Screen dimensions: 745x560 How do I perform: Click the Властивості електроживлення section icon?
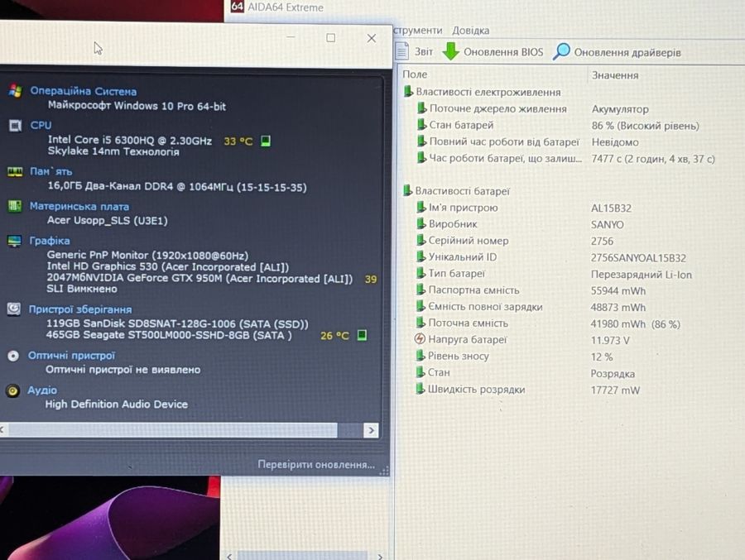407,91
